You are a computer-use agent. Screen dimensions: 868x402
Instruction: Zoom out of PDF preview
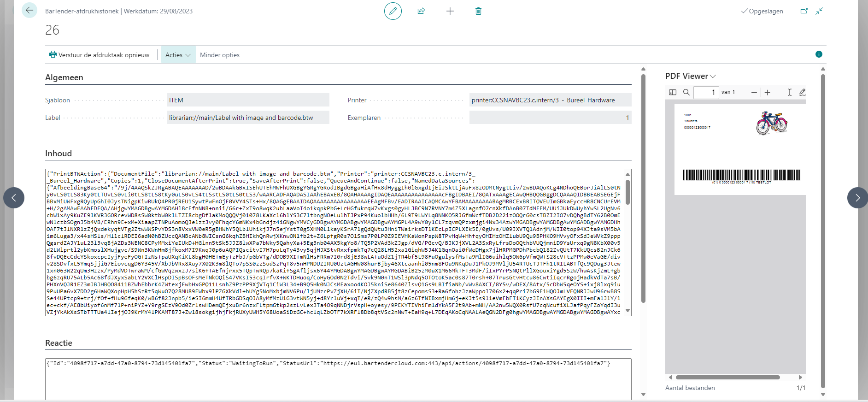coord(754,92)
